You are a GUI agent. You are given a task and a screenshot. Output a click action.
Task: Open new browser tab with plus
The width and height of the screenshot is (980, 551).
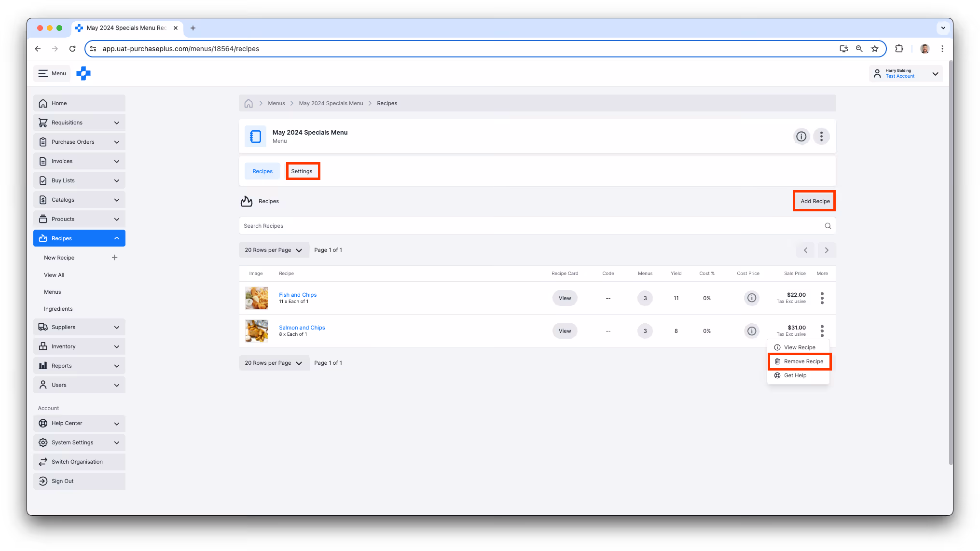click(x=193, y=28)
